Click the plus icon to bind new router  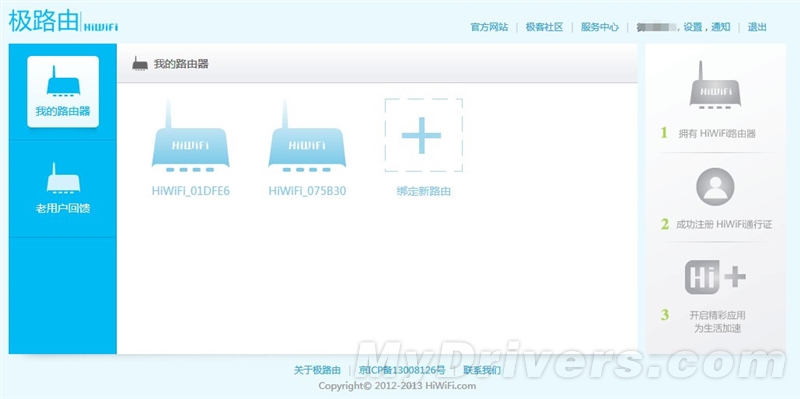(x=423, y=135)
